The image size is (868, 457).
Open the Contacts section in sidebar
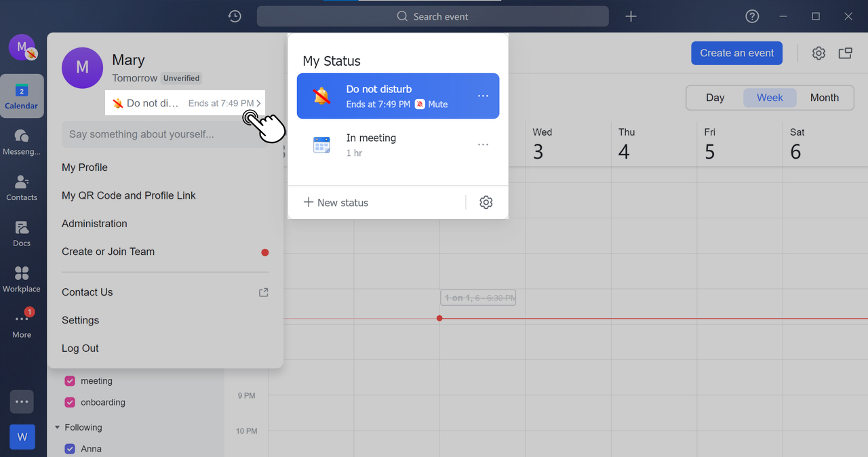pyautogui.click(x=21, y=188)
